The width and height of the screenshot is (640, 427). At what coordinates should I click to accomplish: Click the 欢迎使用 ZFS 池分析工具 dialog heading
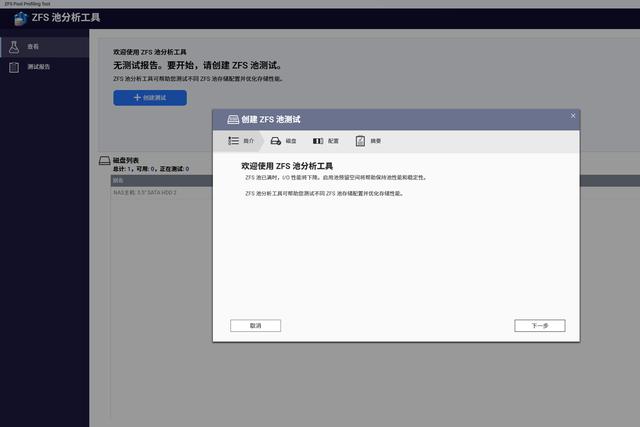[287, 166]
